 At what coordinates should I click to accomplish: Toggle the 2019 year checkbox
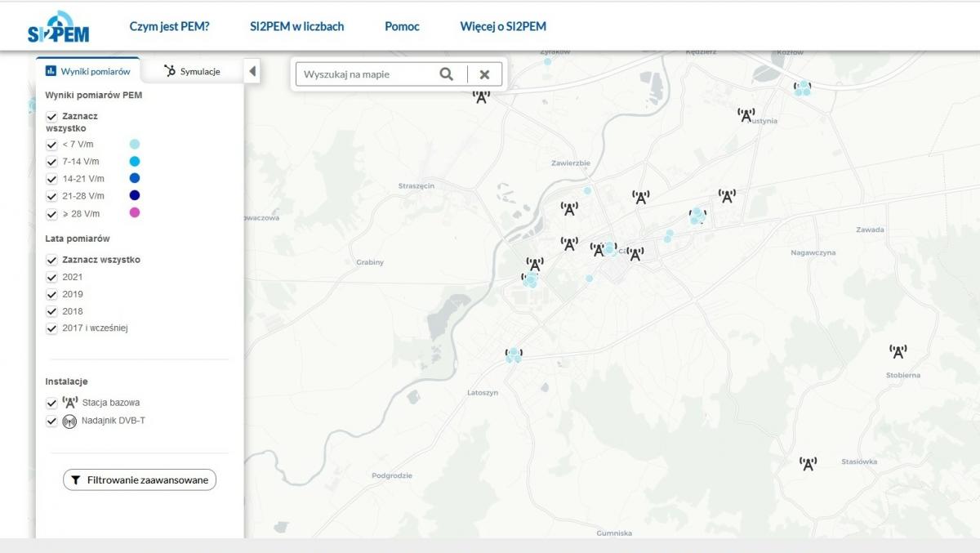click(51, 294)
